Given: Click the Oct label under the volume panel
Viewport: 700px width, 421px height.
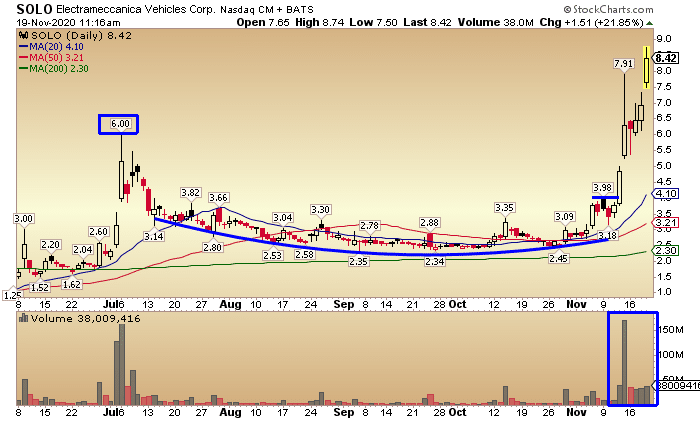Looking at the screenshot, I should click(457, 412).
